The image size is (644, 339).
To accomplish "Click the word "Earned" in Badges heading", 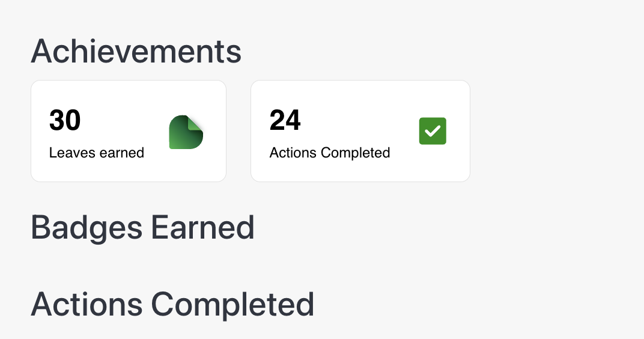I will click(x=202, y=227).
